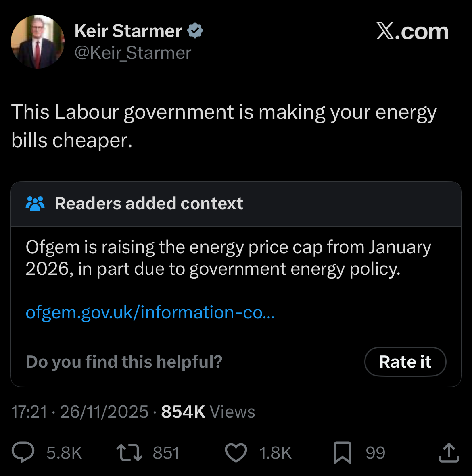Screen dimensions: 472x476
Task: Open Keir Starmer's profile picture
Action: pos(38,42)
